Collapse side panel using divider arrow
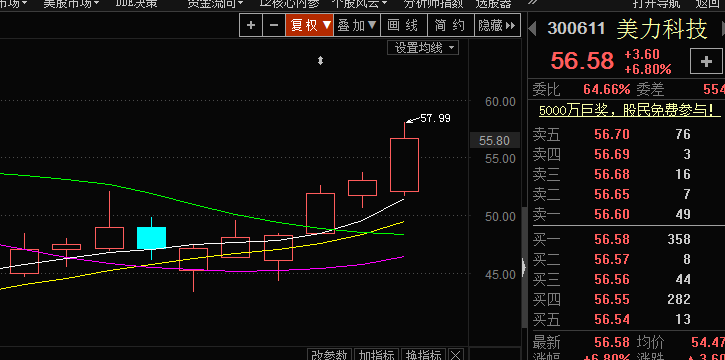The height and width of the screenshot is (360, 725). 523,267
